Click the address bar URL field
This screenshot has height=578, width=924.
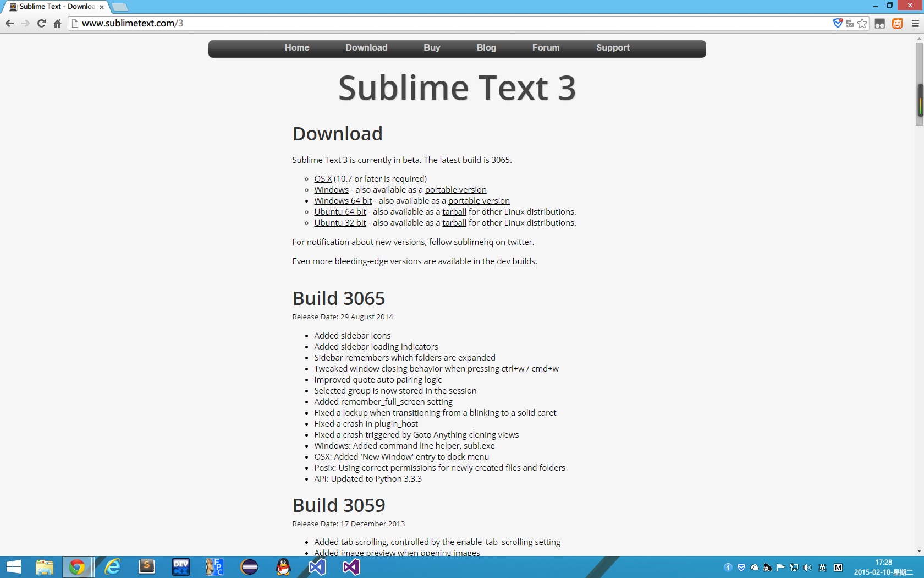(451, 23)
